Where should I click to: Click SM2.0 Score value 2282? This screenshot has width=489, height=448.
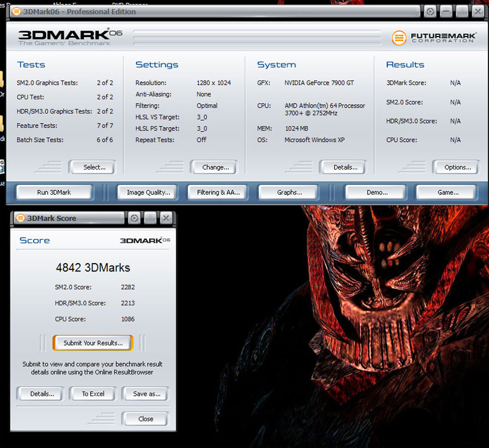[128, 287]
